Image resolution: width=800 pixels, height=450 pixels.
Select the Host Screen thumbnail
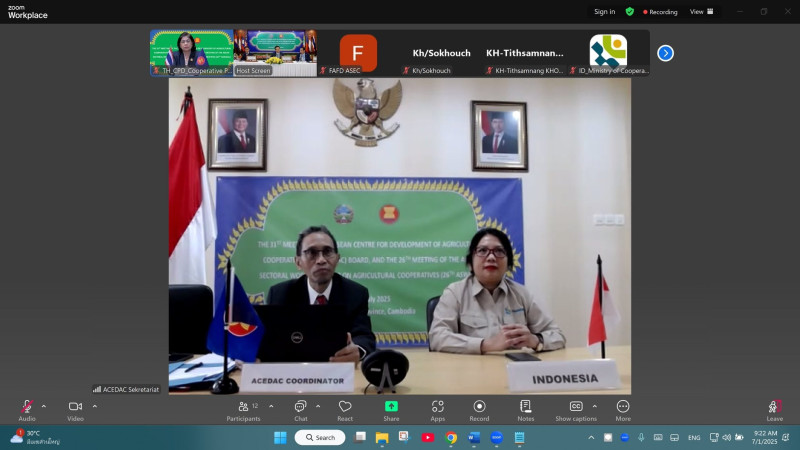click(276, 53)
